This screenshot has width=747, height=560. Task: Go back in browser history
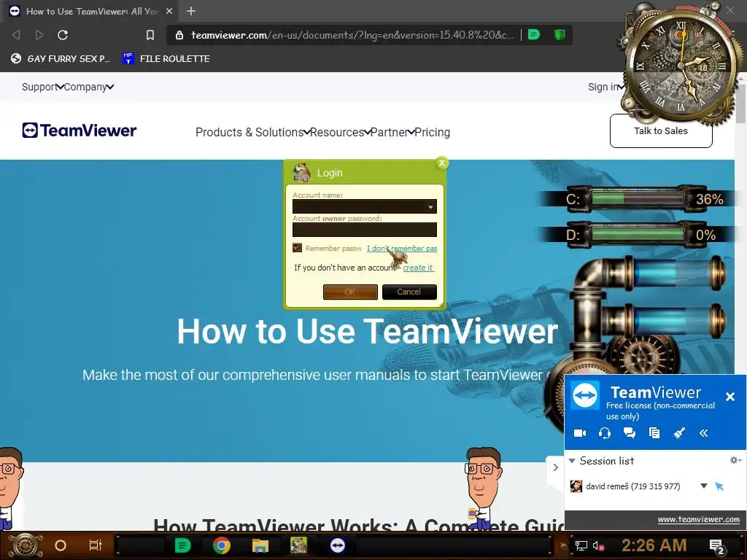[16, 35]
